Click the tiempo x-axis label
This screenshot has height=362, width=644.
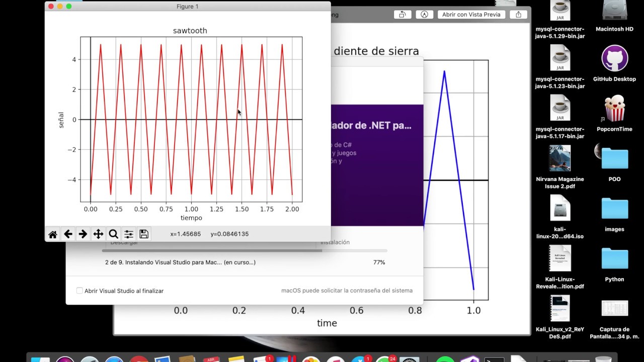coord(191,218)
